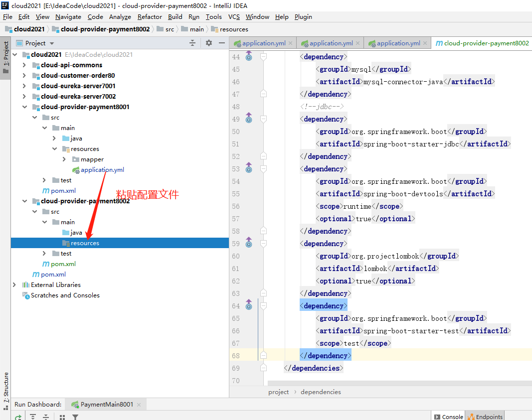
Task: Click the gutter override marker on line 53
Action: pos(249,168)
